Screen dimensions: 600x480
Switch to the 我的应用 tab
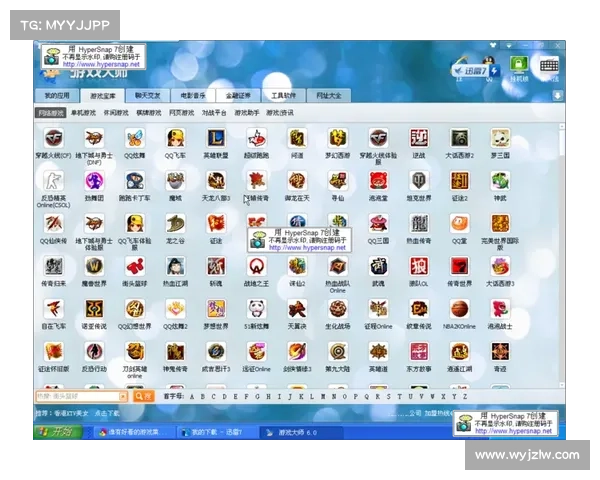tap(57, 95)
